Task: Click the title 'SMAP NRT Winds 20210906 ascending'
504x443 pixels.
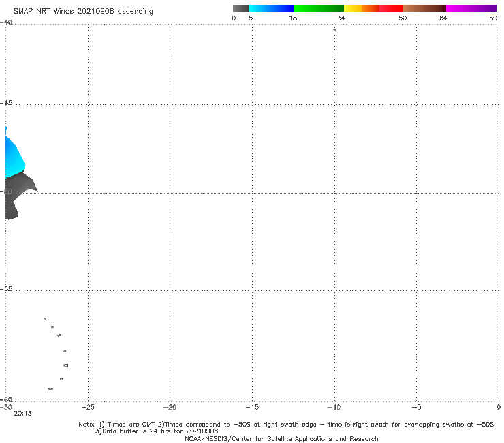Action: point(83,12)
